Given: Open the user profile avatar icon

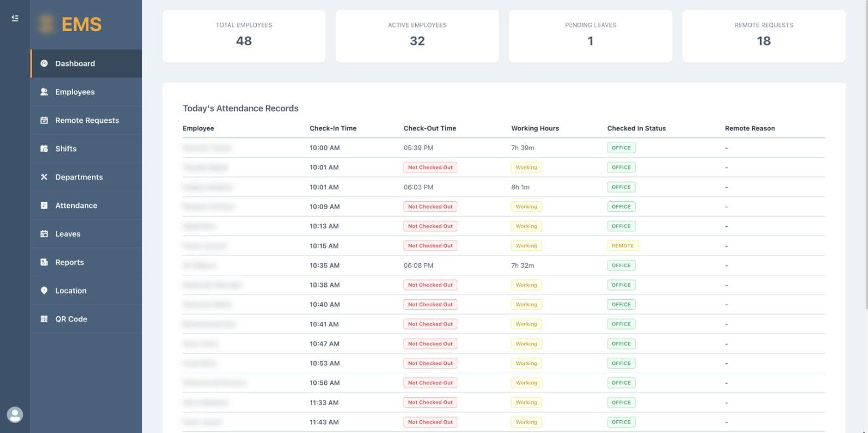Looking at the screenshot, I should point(15,415).
